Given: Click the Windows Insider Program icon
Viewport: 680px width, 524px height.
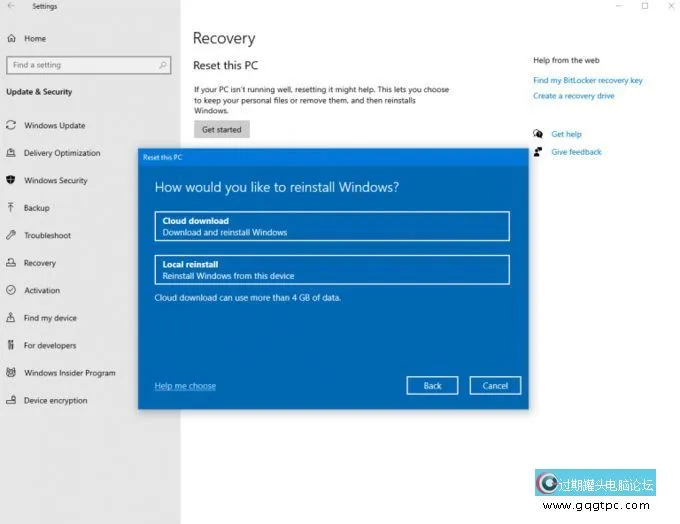Looking at the screenshot, I should (11, 373).
